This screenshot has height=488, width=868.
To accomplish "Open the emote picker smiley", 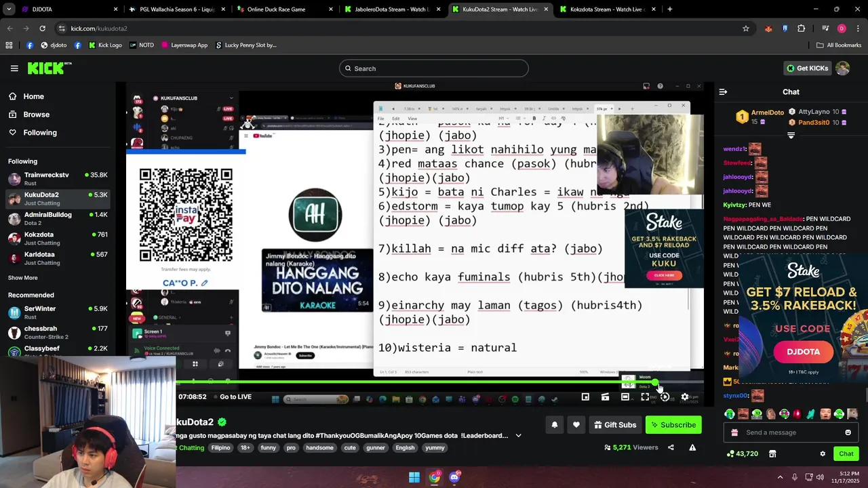I will click(x=848, y=432).
